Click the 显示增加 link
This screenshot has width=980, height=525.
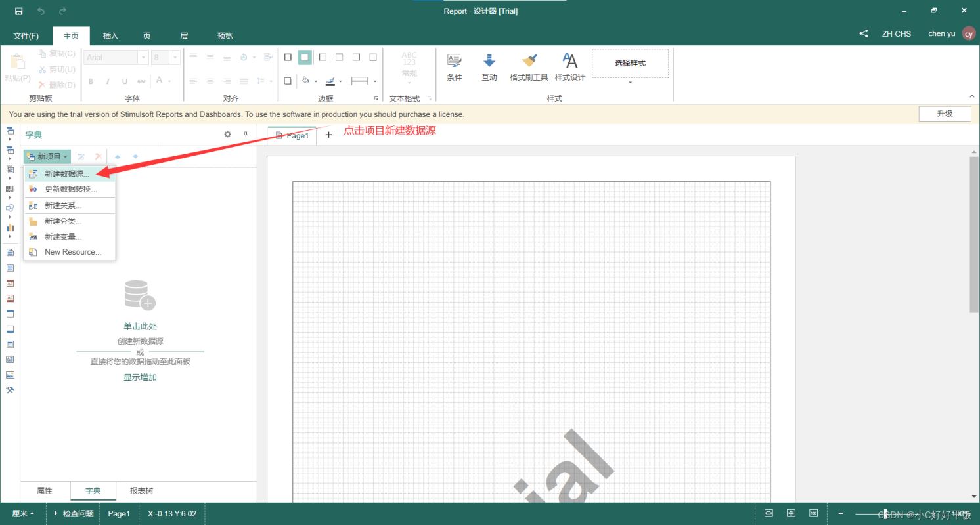pyautogui.click(x=140, y=377)
